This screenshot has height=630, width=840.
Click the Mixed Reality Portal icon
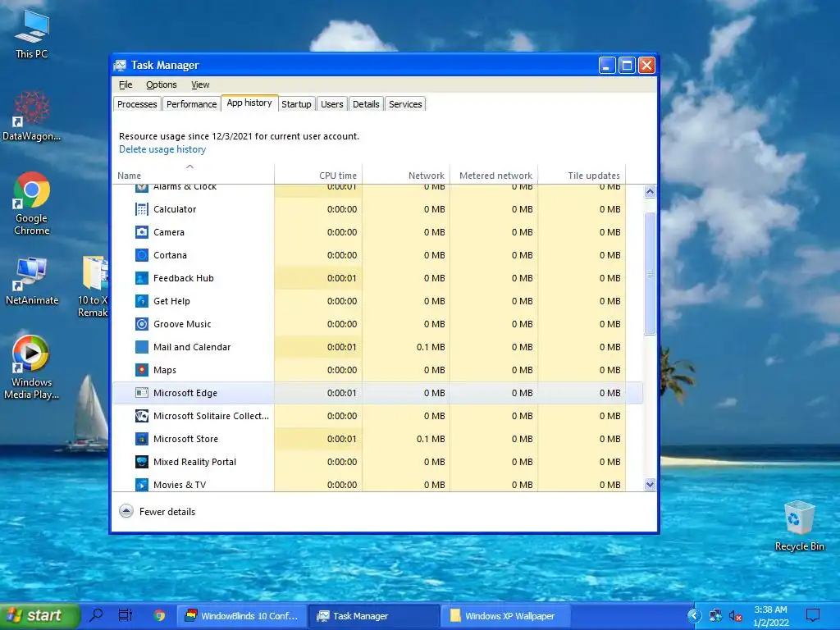pyautogui.click(x=141, y=462)
